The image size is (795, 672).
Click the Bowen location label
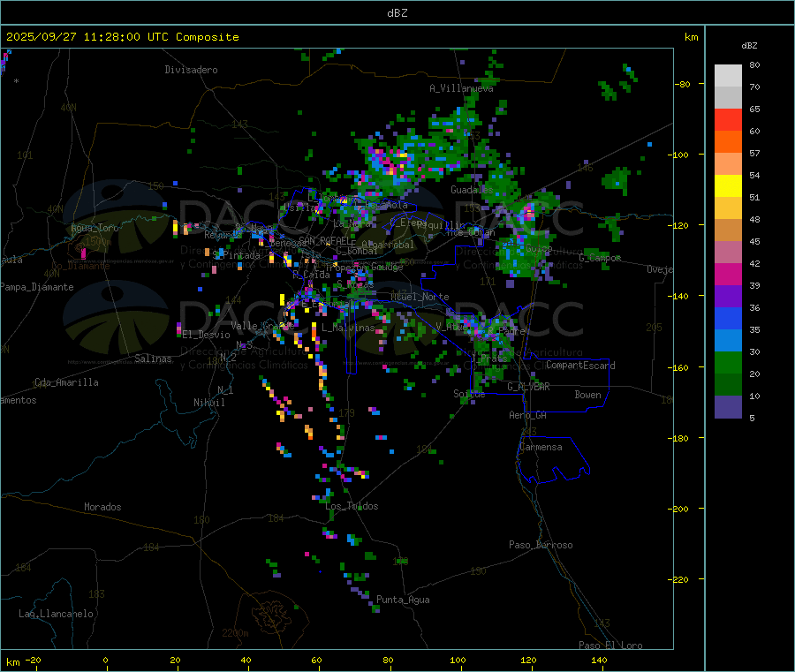(587, 395)
